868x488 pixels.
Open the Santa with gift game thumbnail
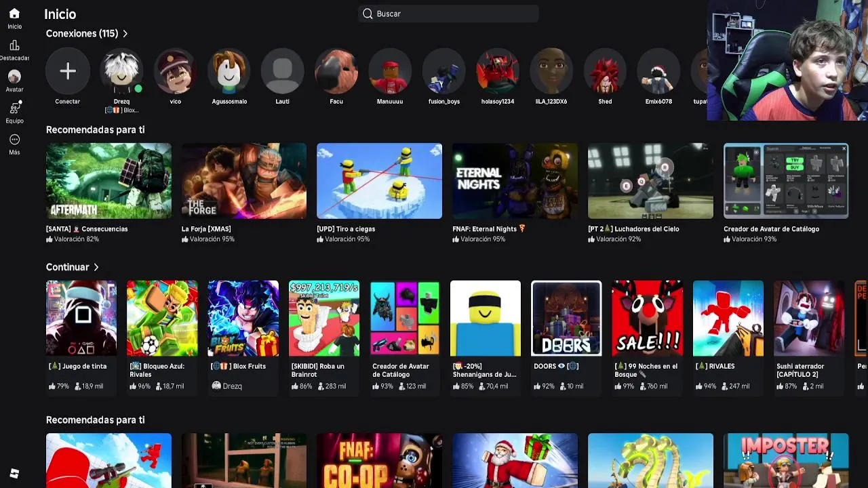[x=515, y=460]
